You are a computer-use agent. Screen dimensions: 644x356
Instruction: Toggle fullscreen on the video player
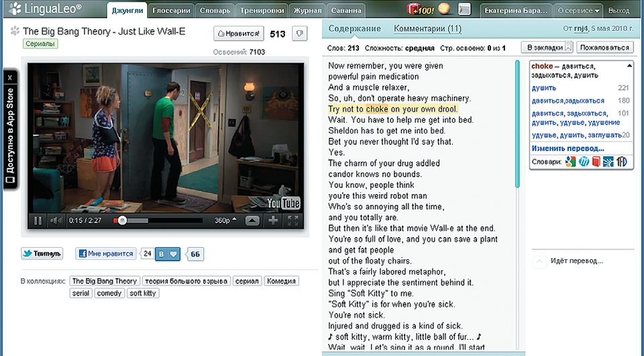[292, 220]
